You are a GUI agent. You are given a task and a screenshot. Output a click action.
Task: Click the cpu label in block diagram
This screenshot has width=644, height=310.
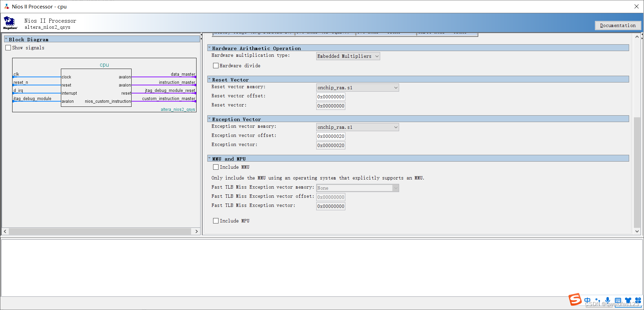[104, 65]
